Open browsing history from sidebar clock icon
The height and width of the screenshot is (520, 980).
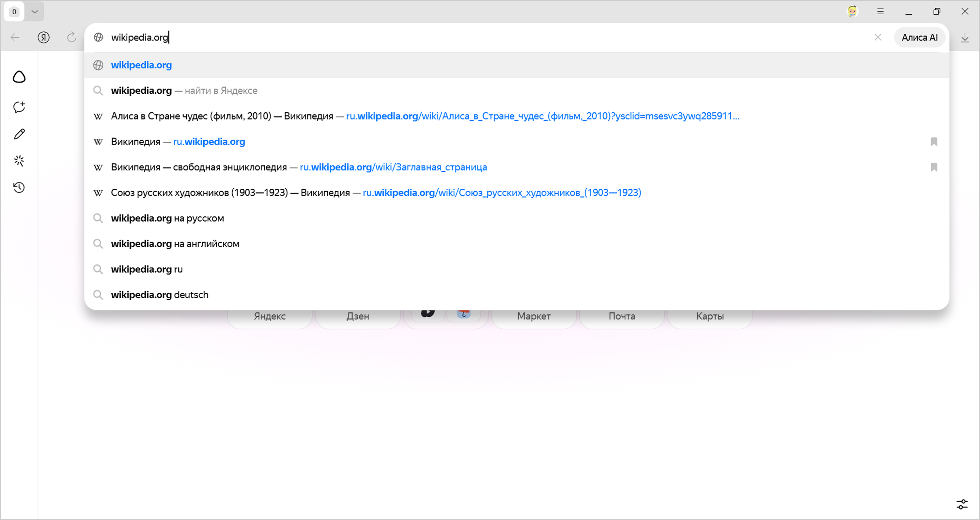point(19,187)
